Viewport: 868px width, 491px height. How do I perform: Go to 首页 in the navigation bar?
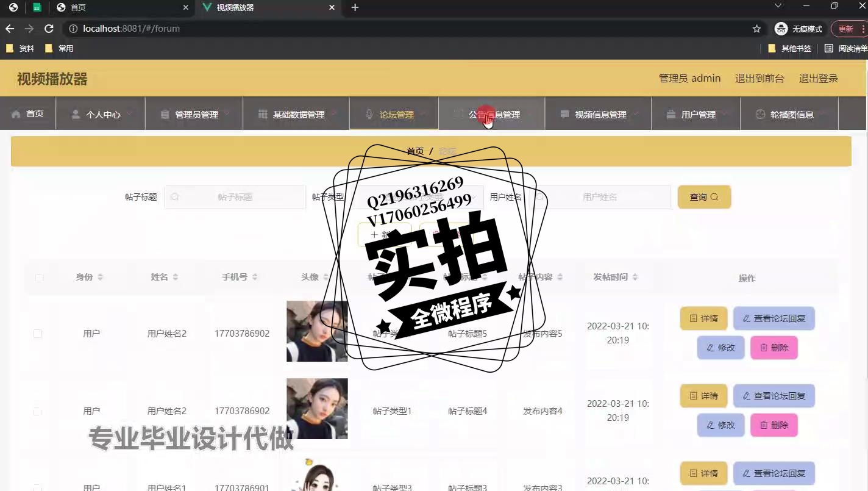28,114
